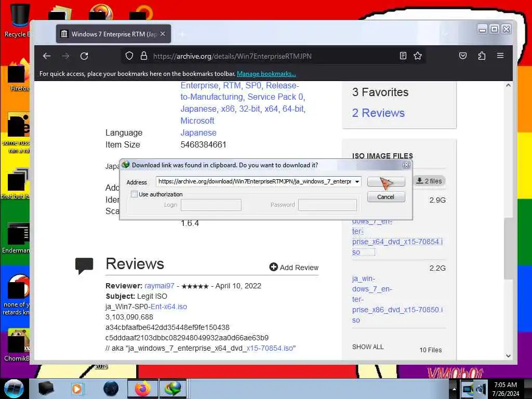Reload the archive.org page
Image resolution: width=532 pixels, height=399 pixels.
[x=84, y=56]
